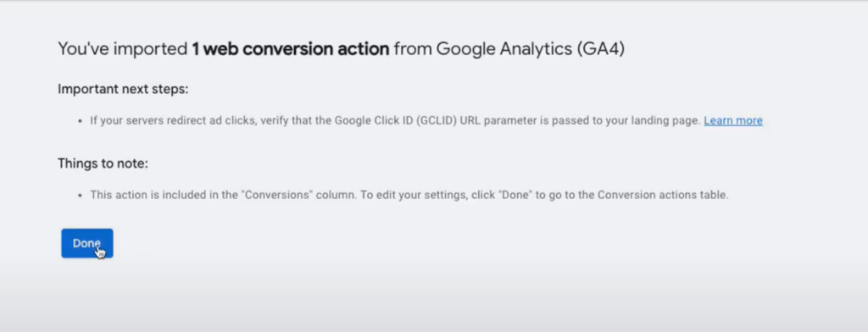Click the "You've imported" words in title

[x=123, y=49]
